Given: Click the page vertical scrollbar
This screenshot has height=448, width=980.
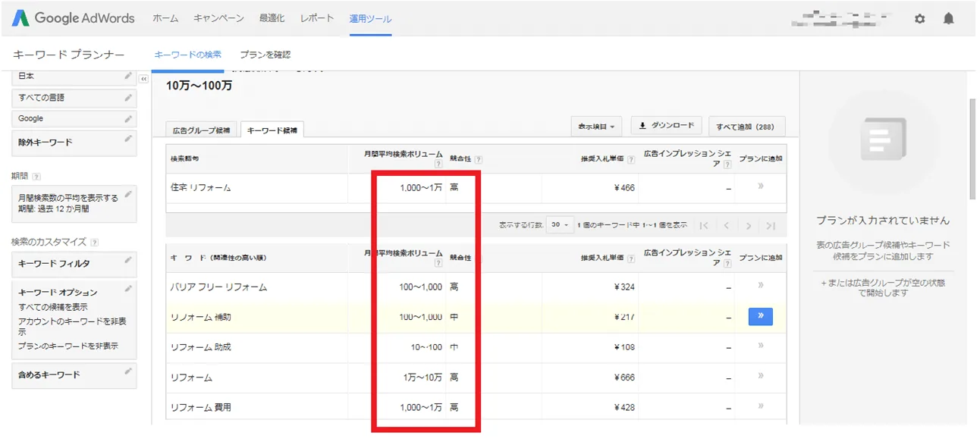Looking at the screenshot, I should [972, 148].
